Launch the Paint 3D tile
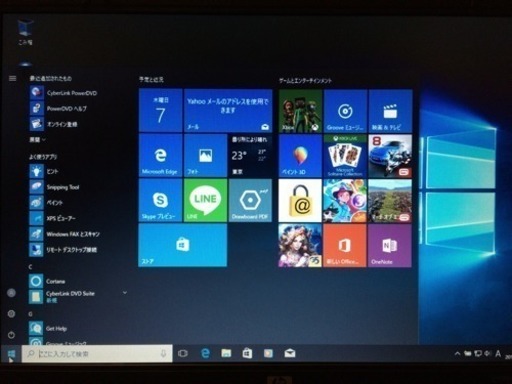512x384 pixels. [300, 156]
